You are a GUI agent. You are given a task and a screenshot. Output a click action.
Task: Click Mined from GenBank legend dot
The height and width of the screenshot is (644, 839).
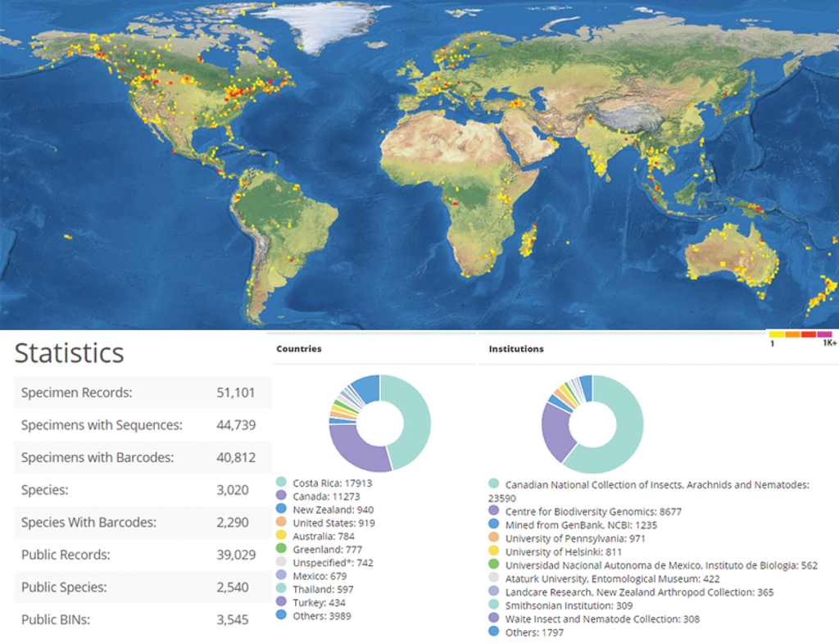pyautogui.click(x=494, y=524)
